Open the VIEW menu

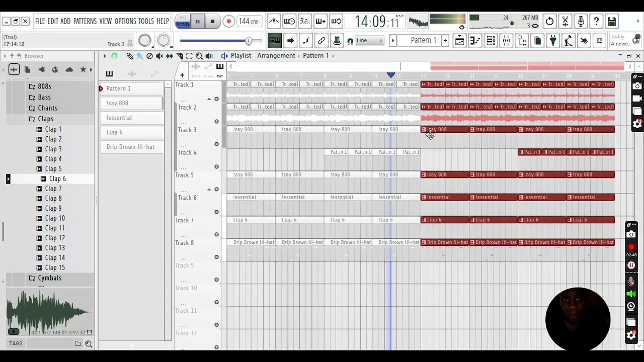(106, 21)
